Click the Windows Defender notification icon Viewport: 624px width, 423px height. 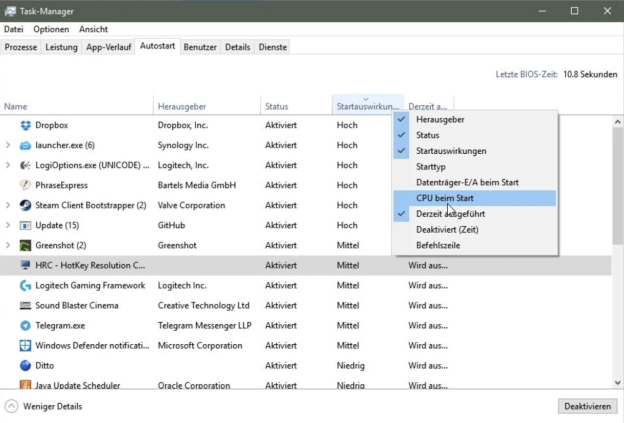25,345
